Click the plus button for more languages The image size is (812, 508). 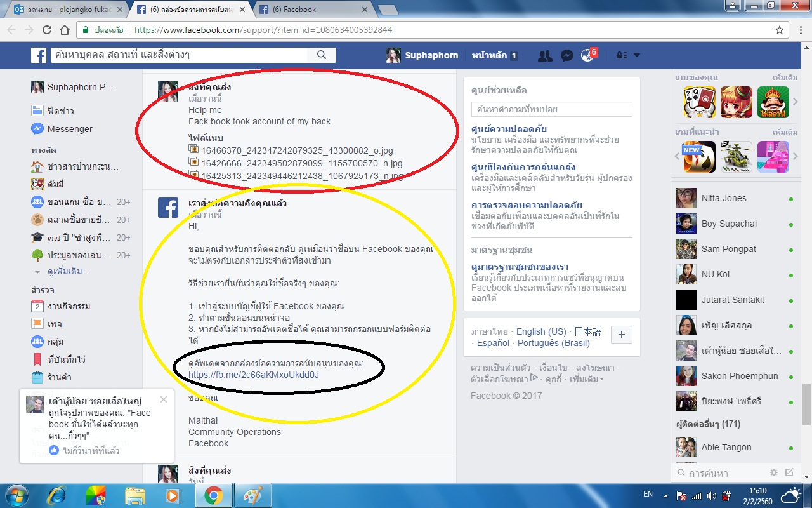[x=621, y=335]
